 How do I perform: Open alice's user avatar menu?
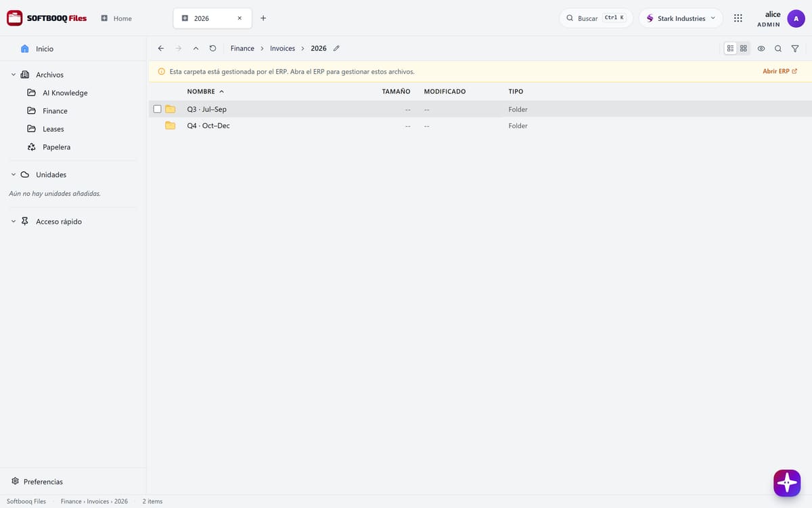point(796,19)
